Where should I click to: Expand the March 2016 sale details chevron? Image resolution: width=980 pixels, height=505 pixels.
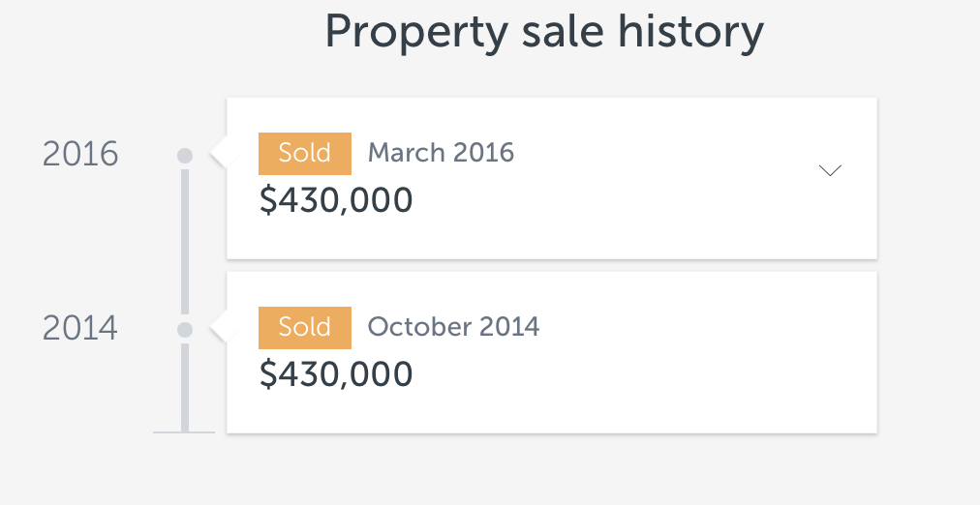pyautogui.click(x=830, y=170)
